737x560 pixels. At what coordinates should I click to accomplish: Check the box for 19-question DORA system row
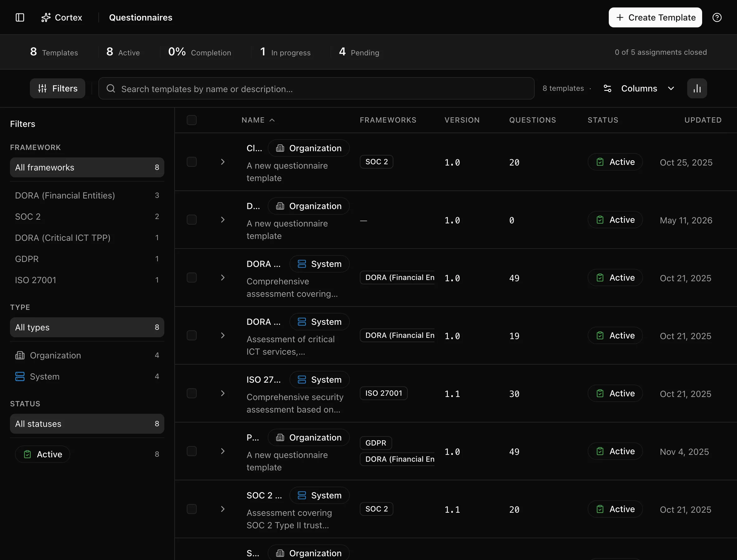(192, 336)
